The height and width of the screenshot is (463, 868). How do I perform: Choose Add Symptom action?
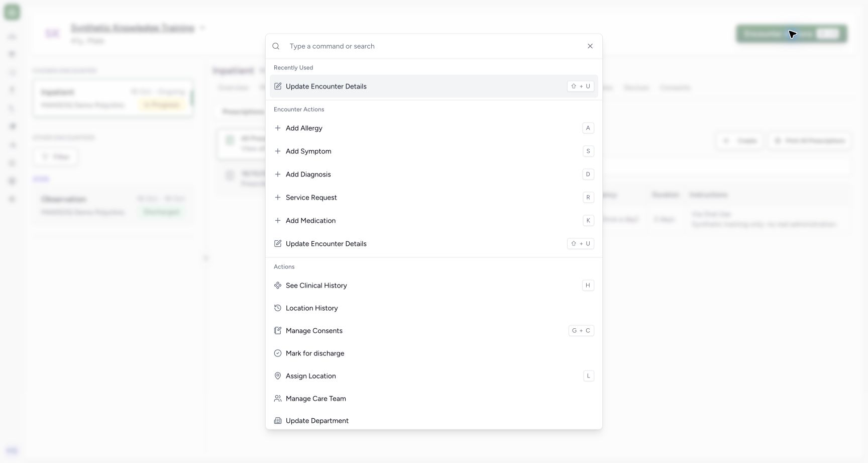tap(434, 151)
